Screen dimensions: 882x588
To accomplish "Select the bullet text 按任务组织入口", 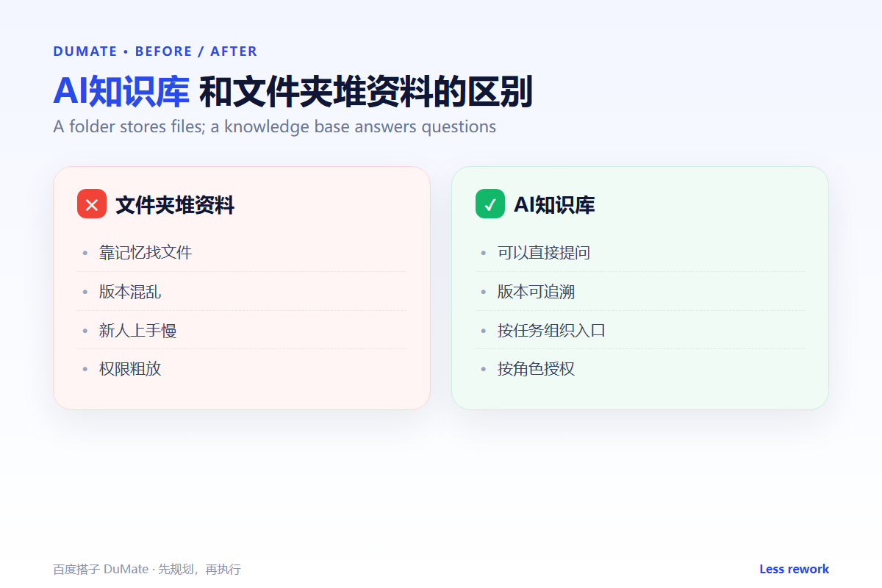I will (552, 331).
